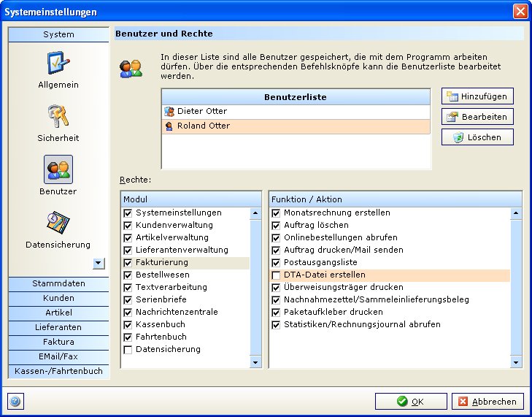Click the help question mark icon
532x417 pixels.
pyautogui.click(x=15, y=401)
